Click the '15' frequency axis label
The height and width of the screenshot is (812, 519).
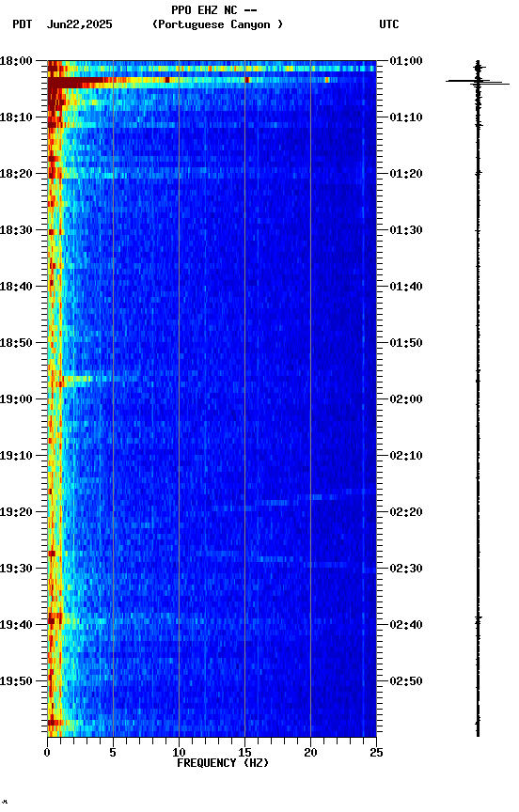click(244, 753)
